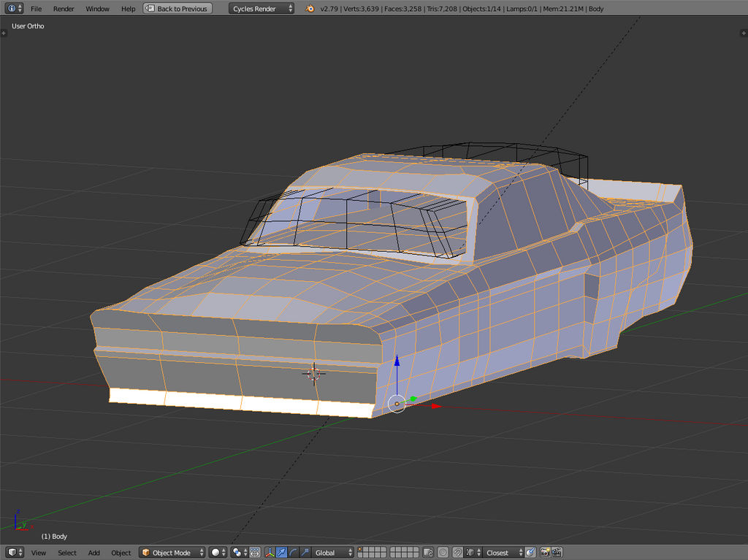Viewport: 748px width, 560px height.
Task: Open the Cycles Render engine dropdown
Action: pos(262,9)
